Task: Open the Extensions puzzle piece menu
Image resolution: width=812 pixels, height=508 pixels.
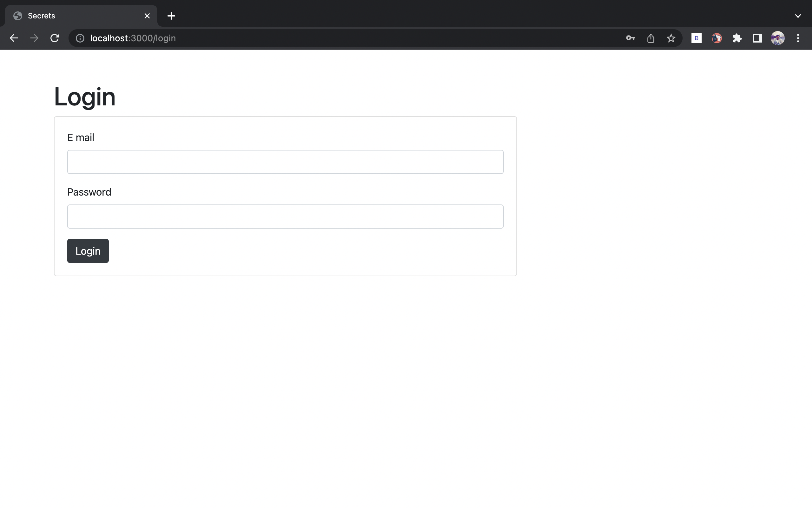Action: (737, 38)
